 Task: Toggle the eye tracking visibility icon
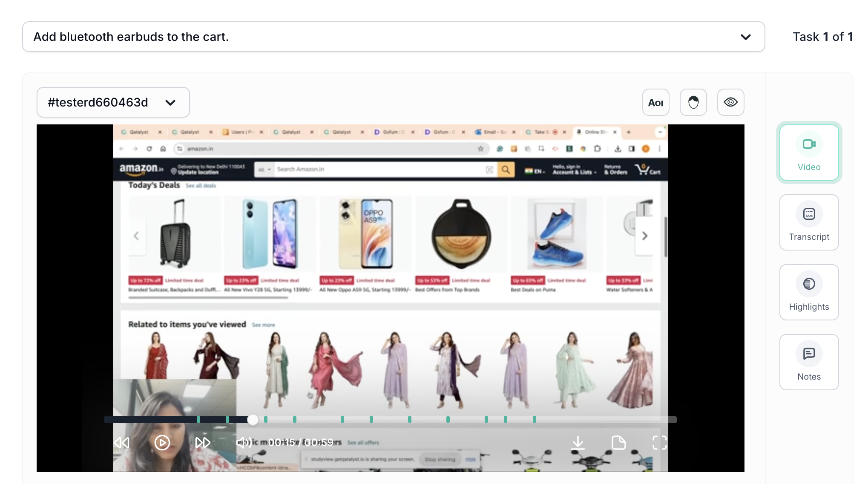tap(730, 102)
